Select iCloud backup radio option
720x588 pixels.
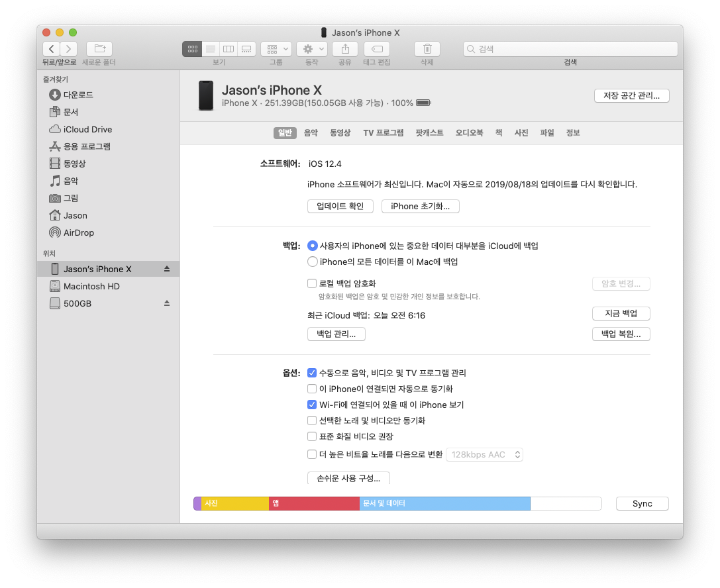pyautogui.click(x=312, y=246)
